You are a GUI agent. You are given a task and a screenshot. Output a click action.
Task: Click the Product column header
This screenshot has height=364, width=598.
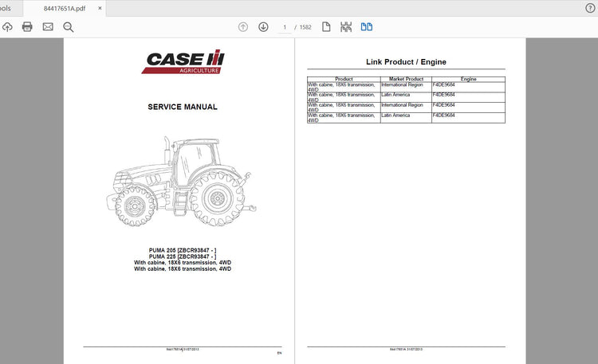coord(344,79)
